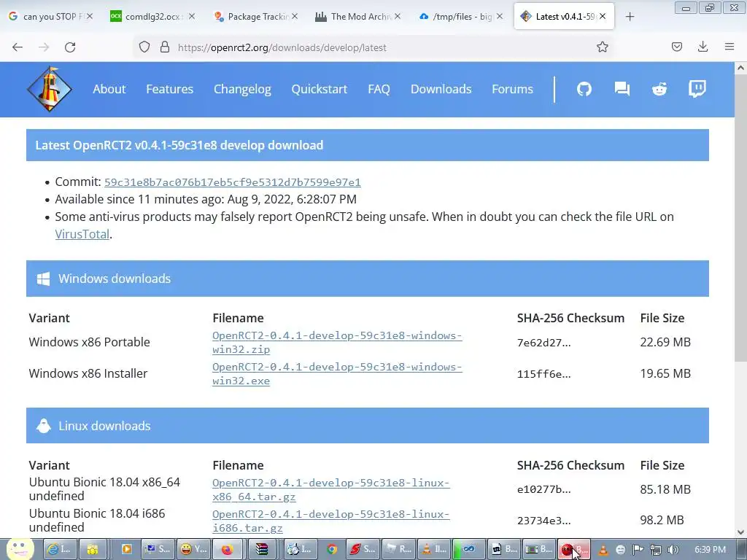Close the Mod Archive tab
The height and width of the screenshot is (560, 747).
point(398,16)
